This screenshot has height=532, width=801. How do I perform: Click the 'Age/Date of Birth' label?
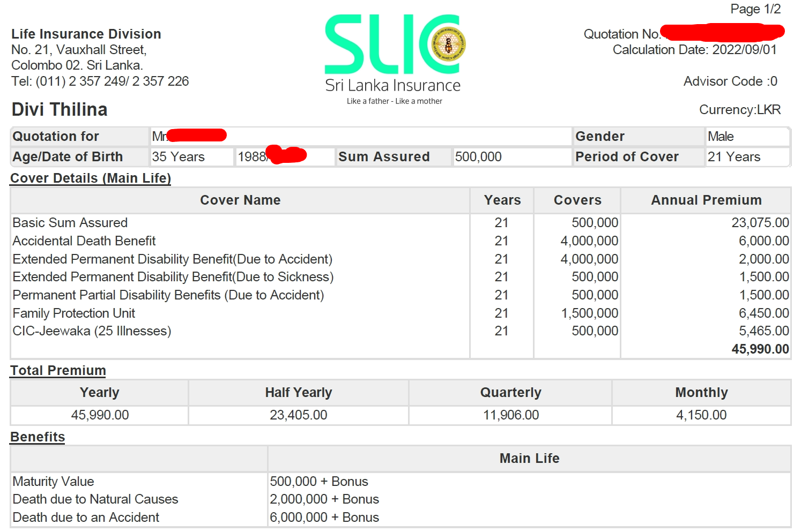pos(68,157)
